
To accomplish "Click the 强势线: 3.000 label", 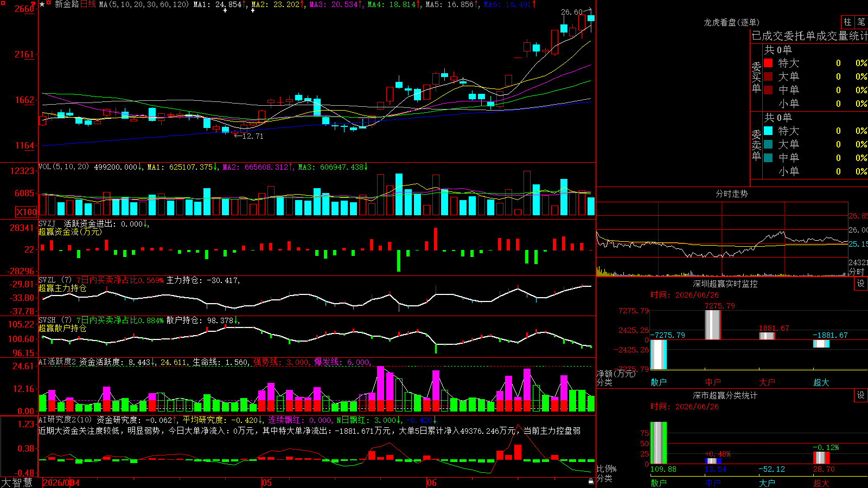I will (x=282, y=362).
